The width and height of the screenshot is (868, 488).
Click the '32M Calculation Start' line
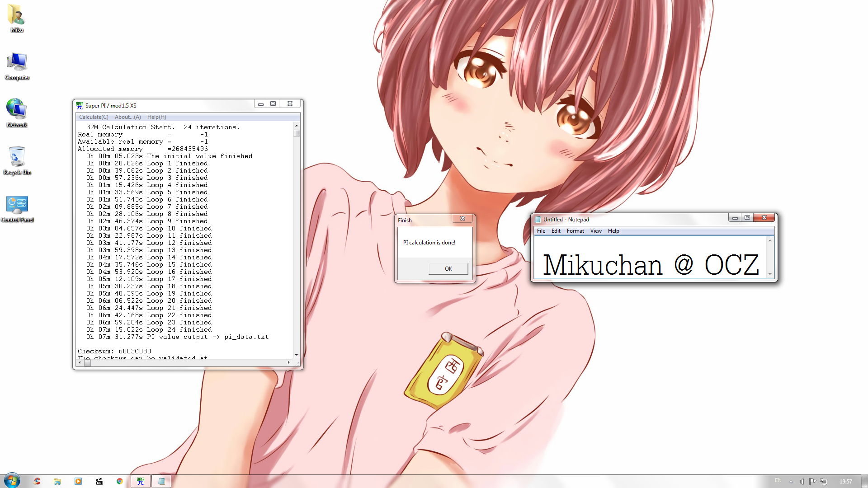(163, 127)
